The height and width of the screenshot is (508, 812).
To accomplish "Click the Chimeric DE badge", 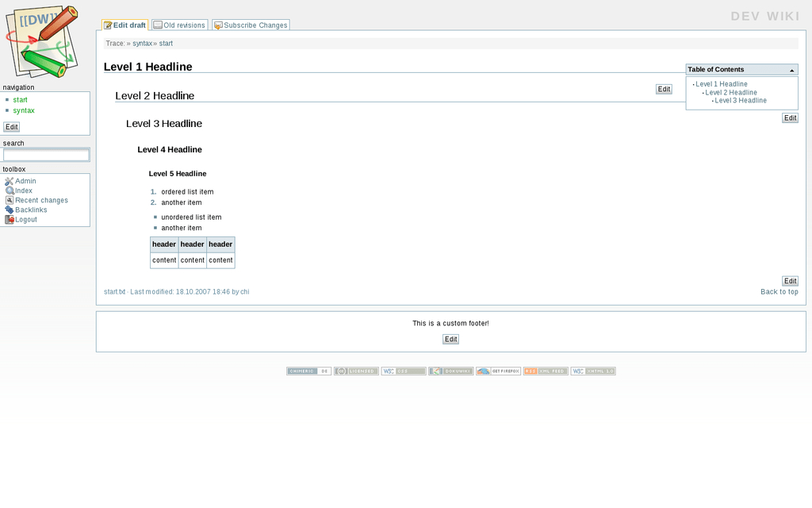I will point(308,371).
